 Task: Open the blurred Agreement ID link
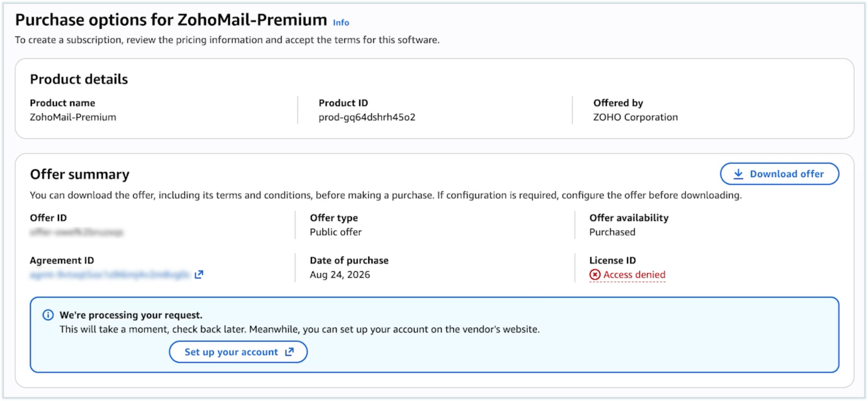(110, 274)
